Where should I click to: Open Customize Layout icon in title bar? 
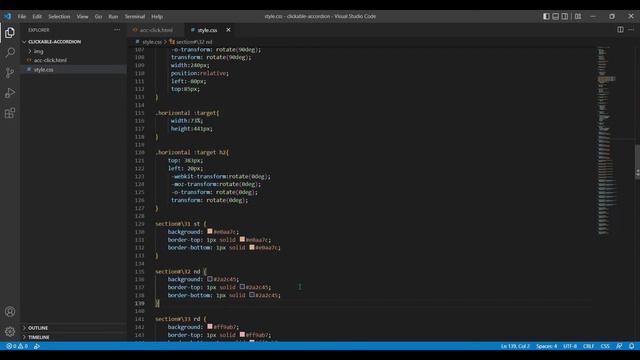pyautogui.click(x=578, y=16)
